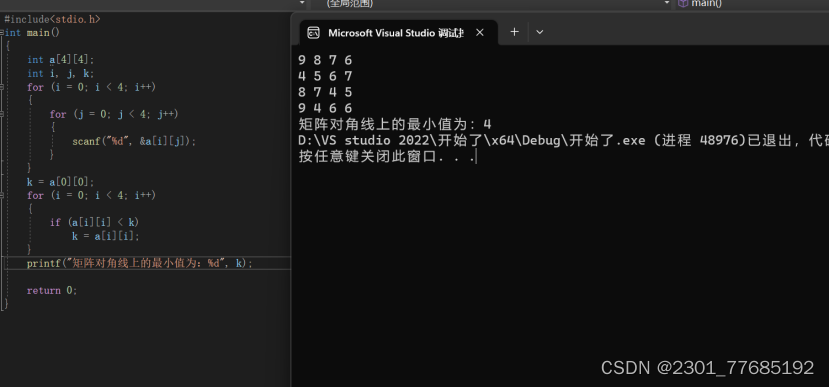The image size is (830, 387).
Task: Collapse the for (j = 0) inner loop
Action: pyautogui.click(x=3, y=114)
